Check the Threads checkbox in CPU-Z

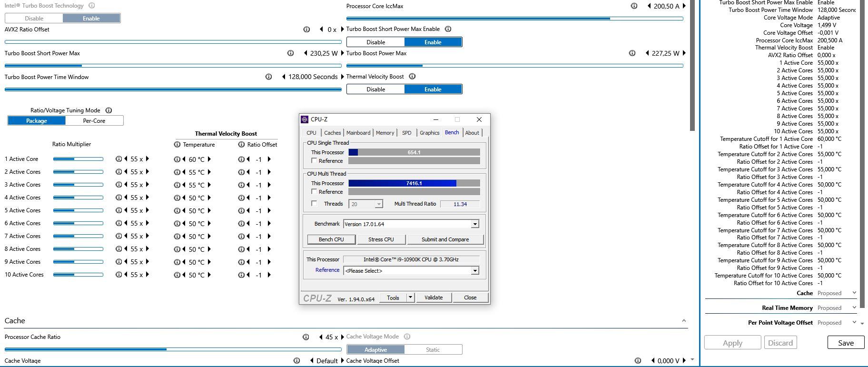point(314,203)
